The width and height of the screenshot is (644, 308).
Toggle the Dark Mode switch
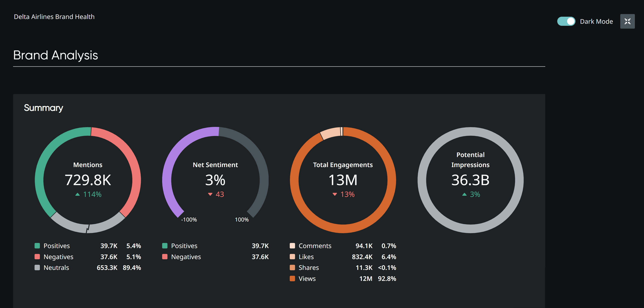566,21
